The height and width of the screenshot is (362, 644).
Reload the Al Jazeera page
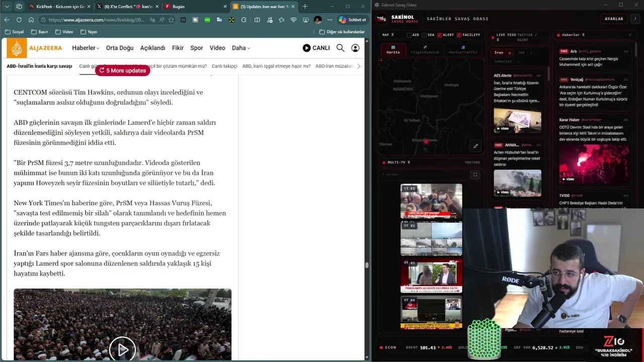[x=19, y=20]
